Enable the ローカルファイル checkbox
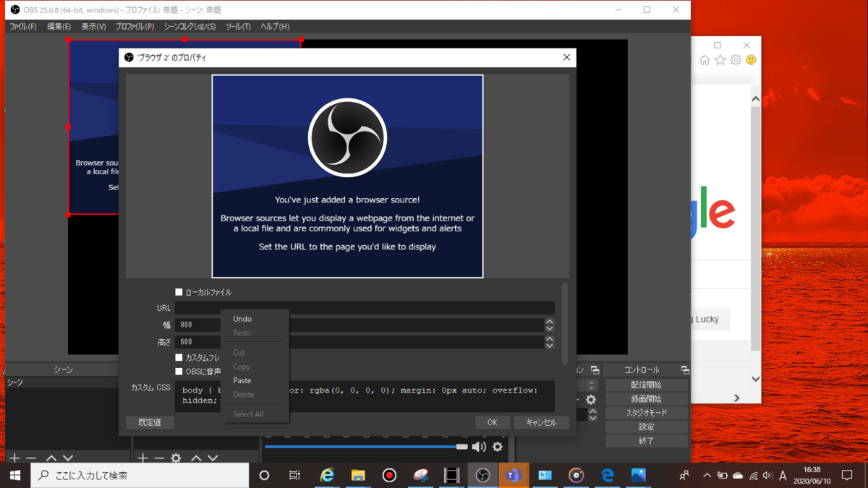Viewport: 868px width, 488px height. click(x=179, y=292)
